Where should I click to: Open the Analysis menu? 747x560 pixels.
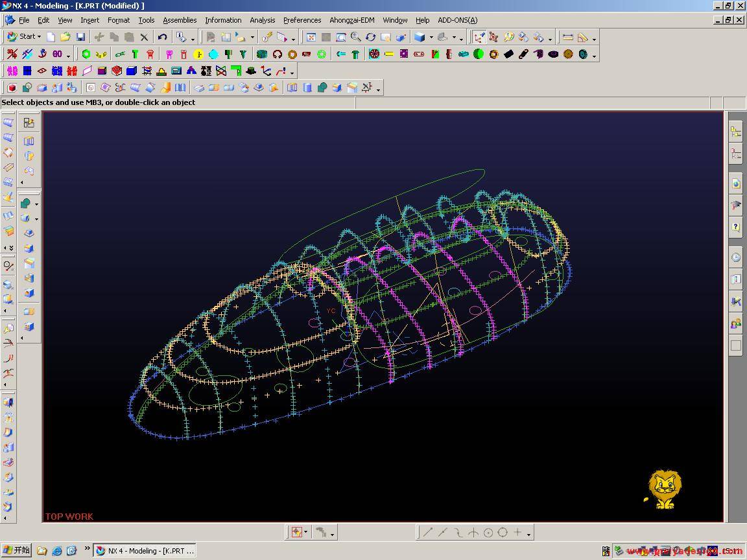pos(262,20)
